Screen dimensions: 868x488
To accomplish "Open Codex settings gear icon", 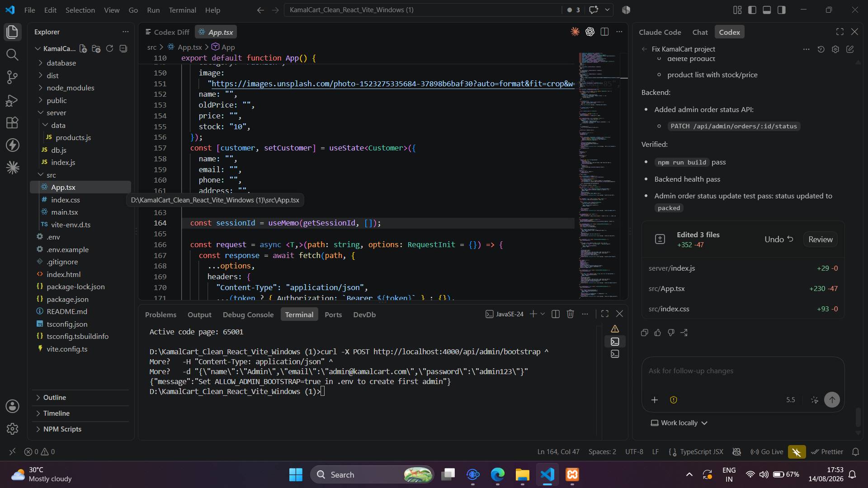I will click(x=835, y=49).
